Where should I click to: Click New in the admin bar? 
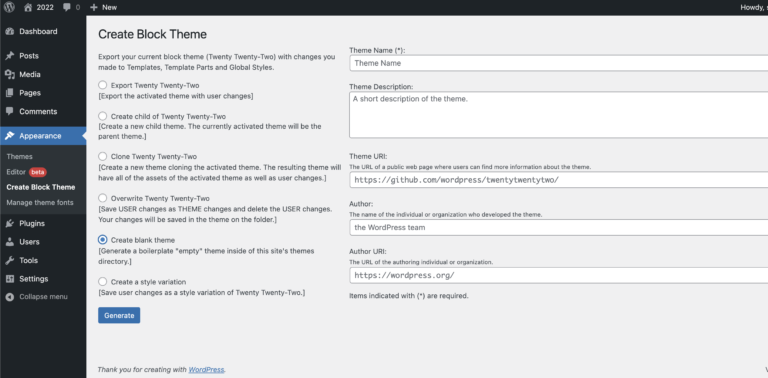(x=109, y=7)
